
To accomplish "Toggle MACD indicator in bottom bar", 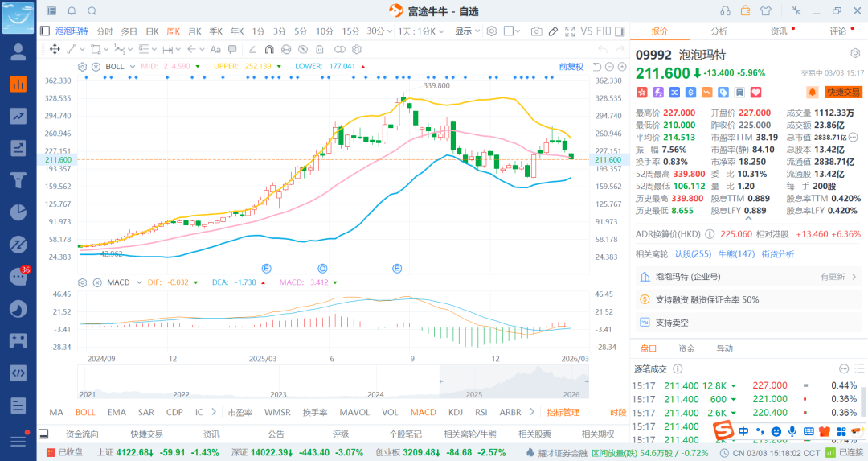I will 423,412.
